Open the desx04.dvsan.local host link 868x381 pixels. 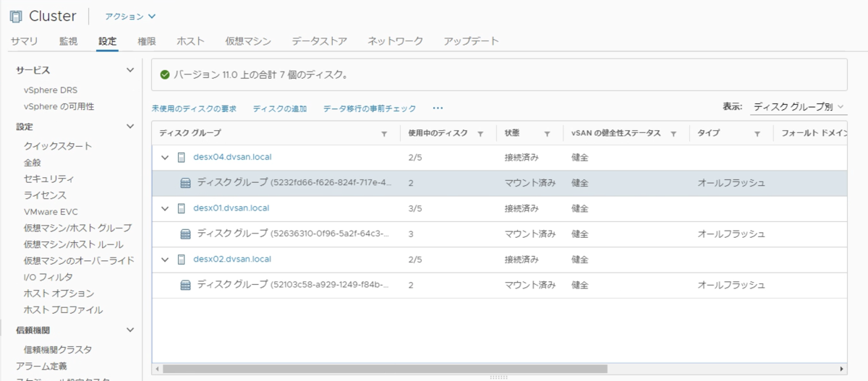(232, 157)
